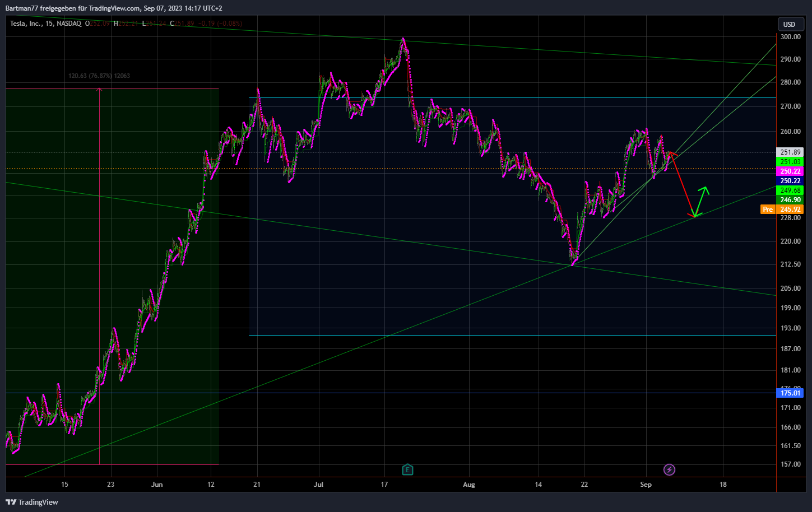Click the 251.89 last price label
This screenshot has height=512, width=812.
791,152
